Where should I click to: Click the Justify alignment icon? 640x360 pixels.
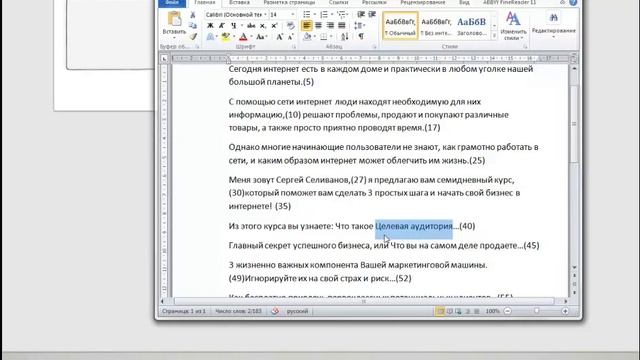point(342,26)
